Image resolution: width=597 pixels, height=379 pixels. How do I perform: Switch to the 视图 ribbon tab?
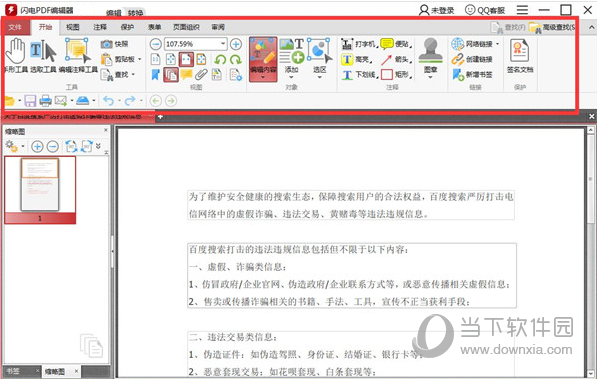(73, 27)
